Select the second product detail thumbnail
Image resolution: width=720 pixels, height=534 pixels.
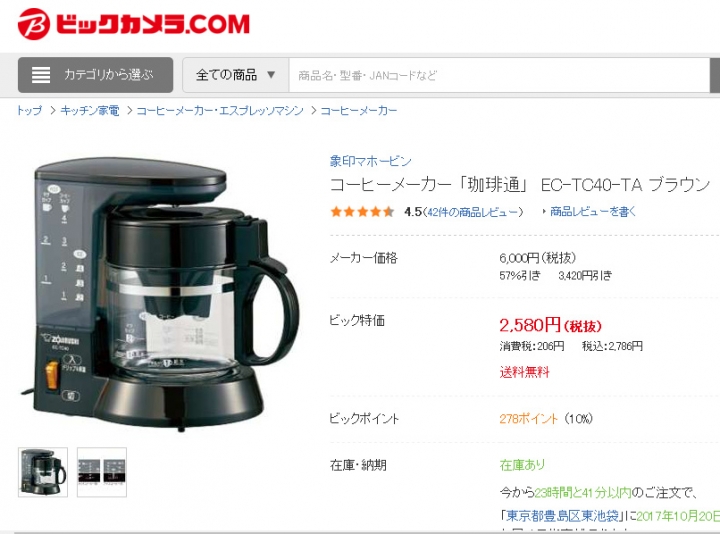click(101, 472)
